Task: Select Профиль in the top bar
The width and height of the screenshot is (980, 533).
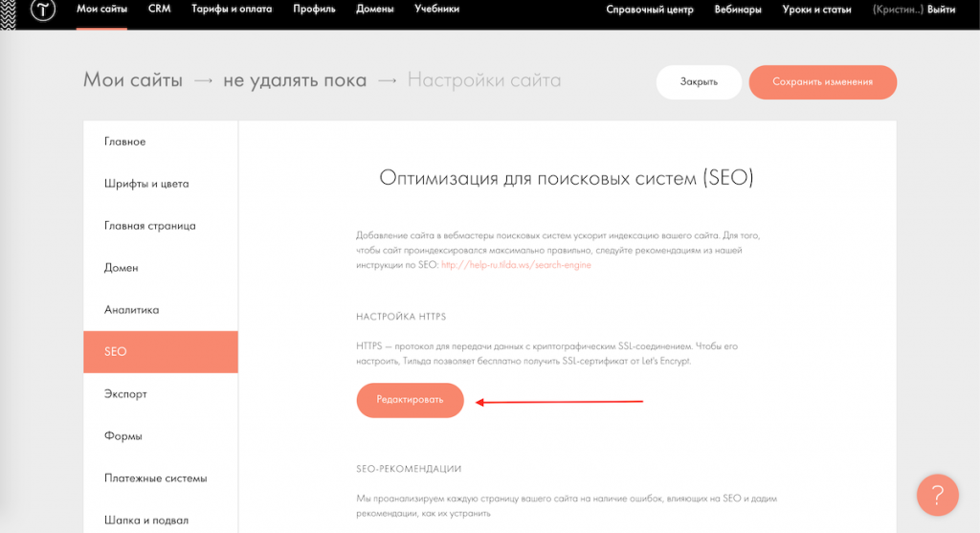Action: click(314, 10)
